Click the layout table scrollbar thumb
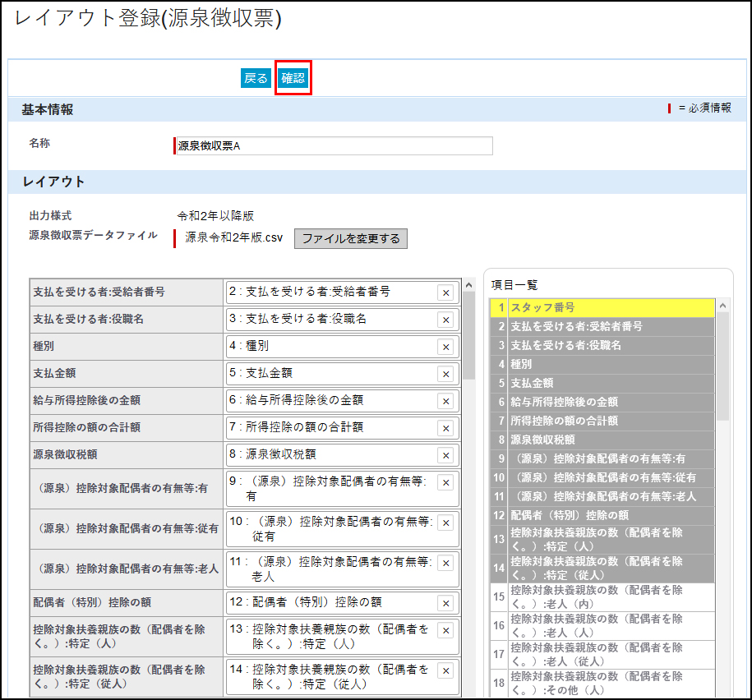Screen dimensions: 752x700 (469, 335)
